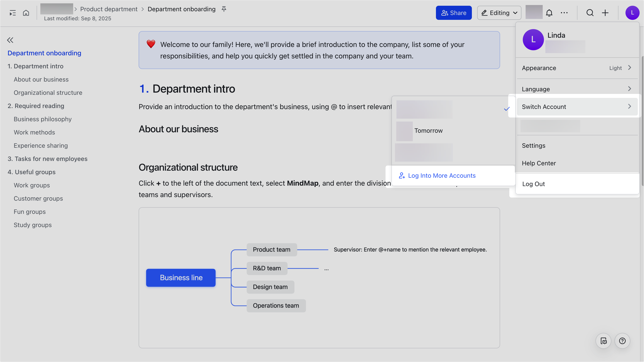Viewport: 644px width, 362px height.
Task: Open the Editing mode dropdown
Action: (x=499, y=13)
